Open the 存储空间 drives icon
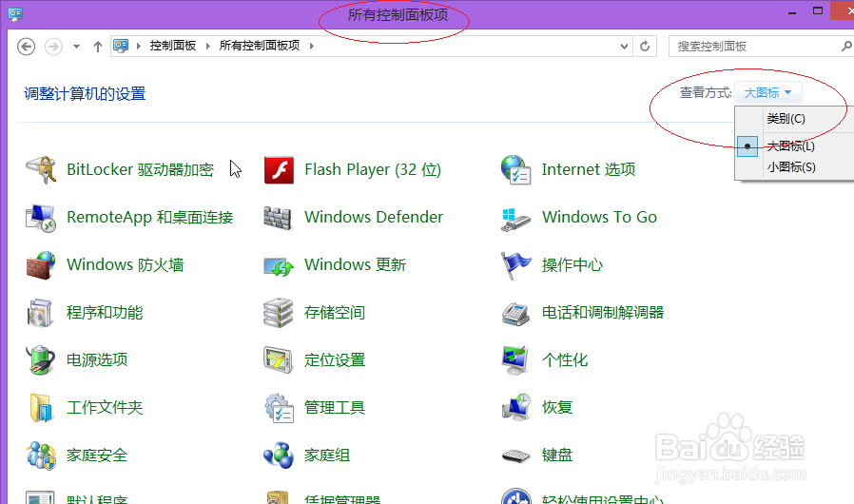Screen dimensions: 854x504 tap(279, 313)
